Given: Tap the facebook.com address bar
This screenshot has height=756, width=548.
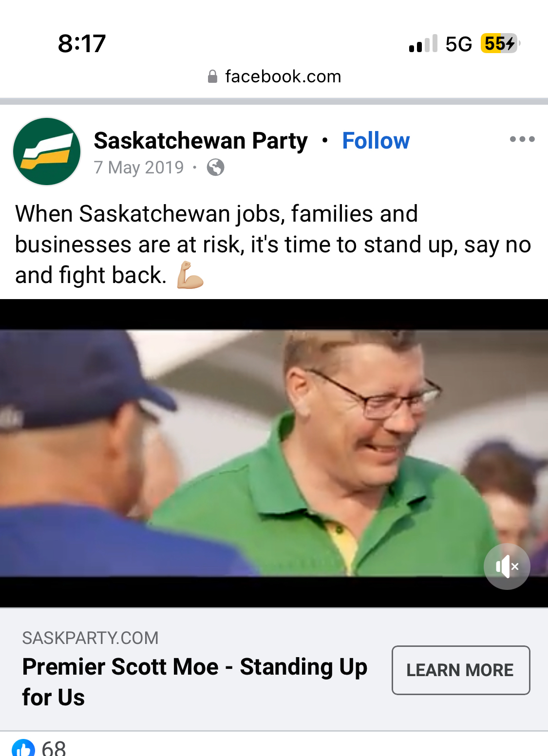Looking at the screenshot, I should pos(274,76).
